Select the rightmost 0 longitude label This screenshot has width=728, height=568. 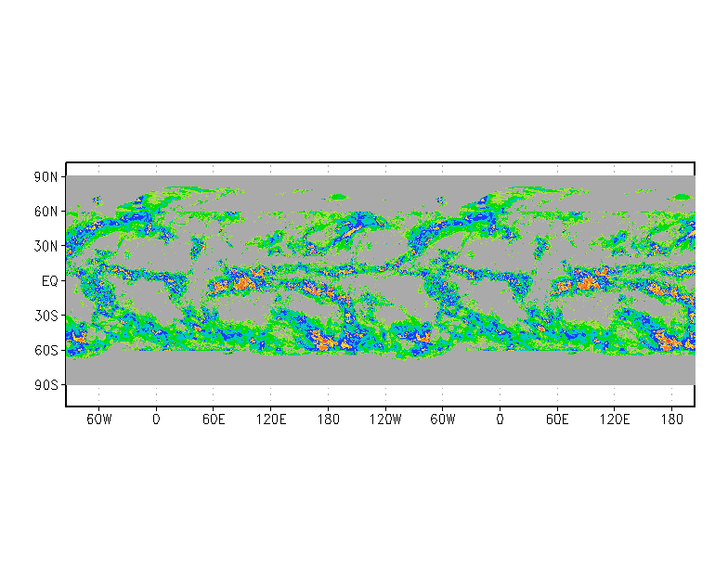point(500,420)
